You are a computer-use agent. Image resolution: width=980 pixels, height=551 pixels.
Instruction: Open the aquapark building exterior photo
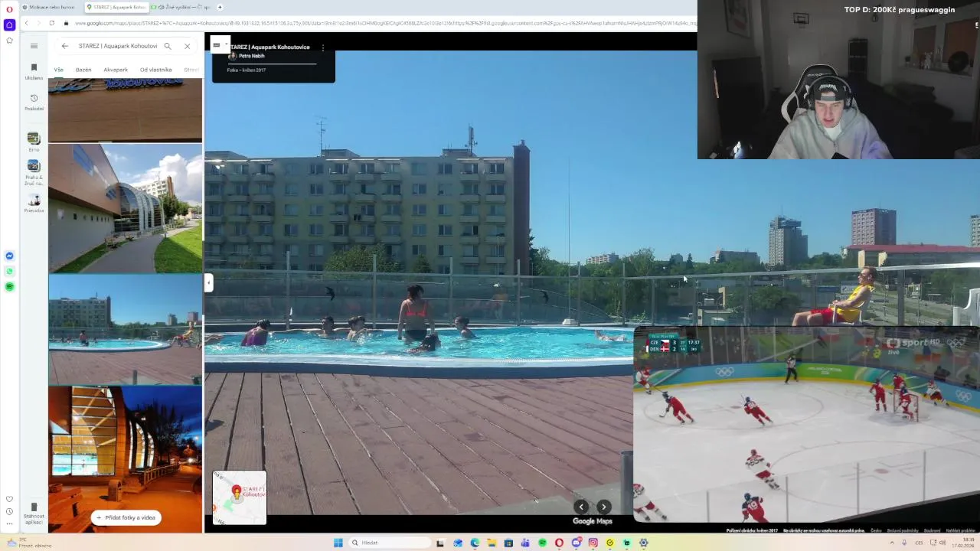(x=126, y=208)
